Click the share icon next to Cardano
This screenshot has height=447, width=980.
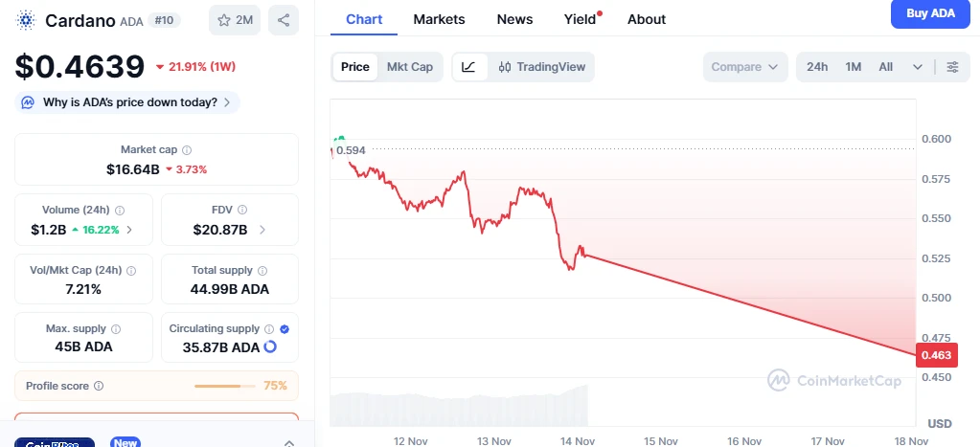point(284,20)
